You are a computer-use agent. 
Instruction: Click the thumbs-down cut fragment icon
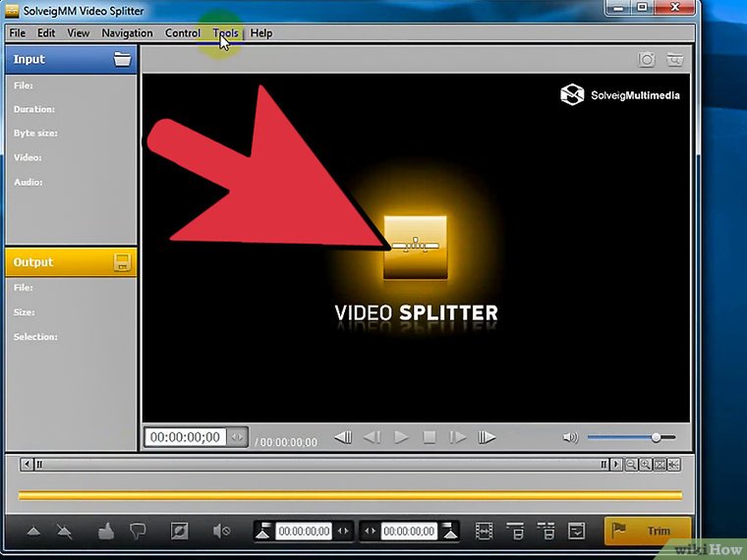[x=138, y=532]
